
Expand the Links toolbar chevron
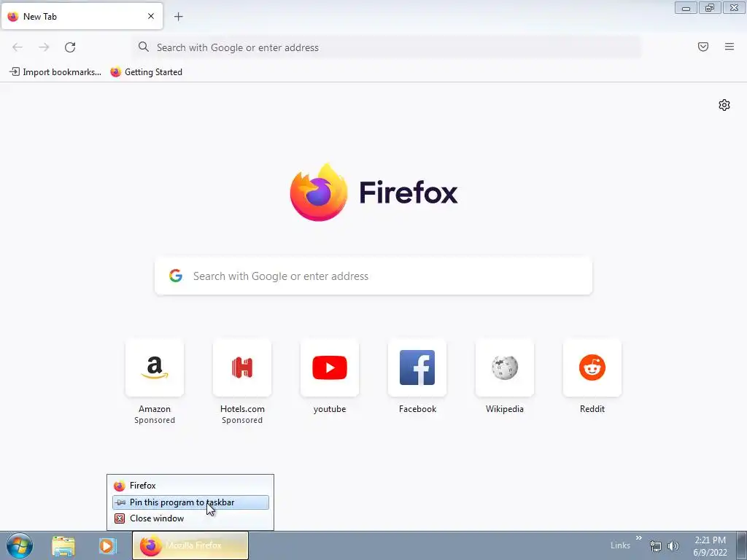639,538
